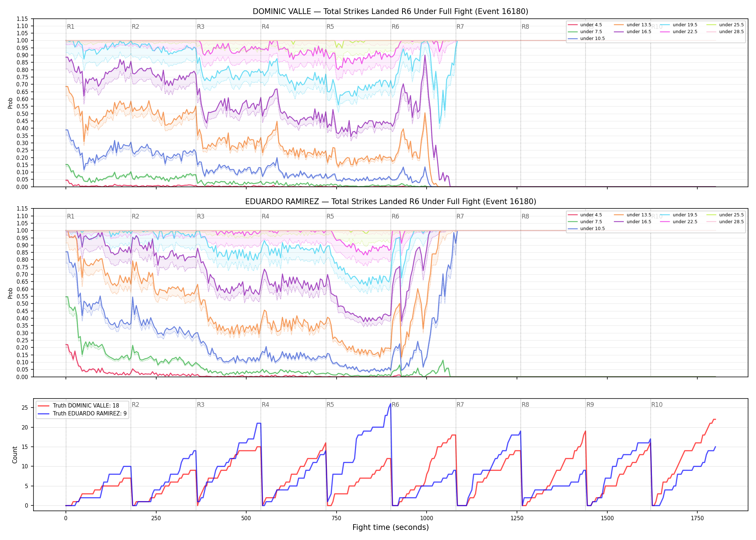Image resolution: width=756 pixels, height=540 pixels.
Task: Click the 1.00 tick on the Ramirez Prob axis
Action: [22, 231]
